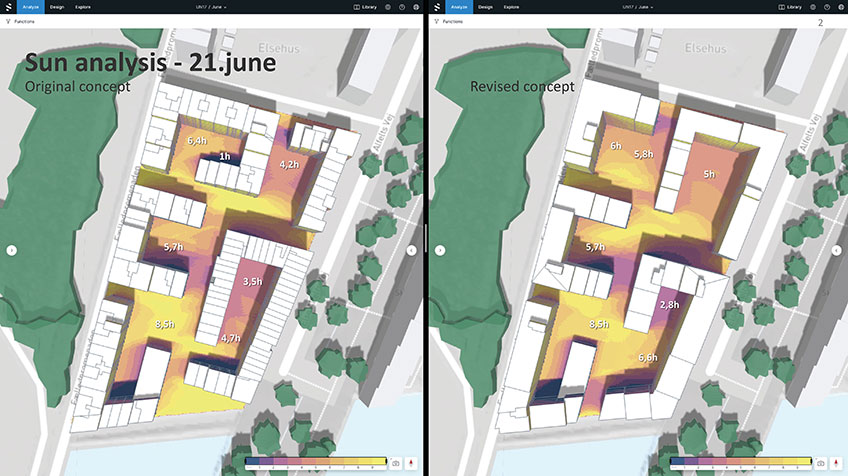The width and height of the screenshot is (848, 476).
Task: Click the globe icon in the right pane header
Action: (x=840, y=7)
